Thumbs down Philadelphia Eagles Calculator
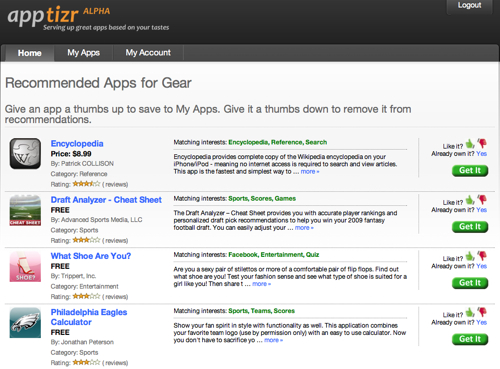Screen dimensions: 500x369 pyautogui.click(x=482, y=312)
